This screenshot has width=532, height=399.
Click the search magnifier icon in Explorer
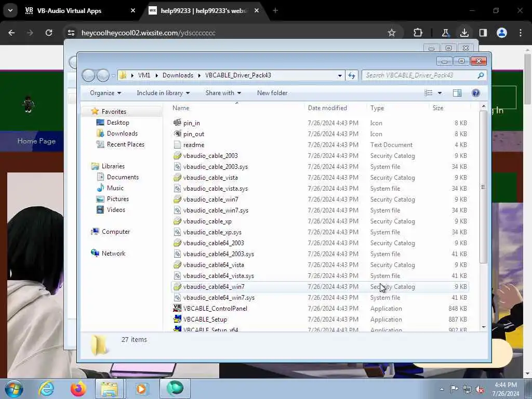coord(481,75)
